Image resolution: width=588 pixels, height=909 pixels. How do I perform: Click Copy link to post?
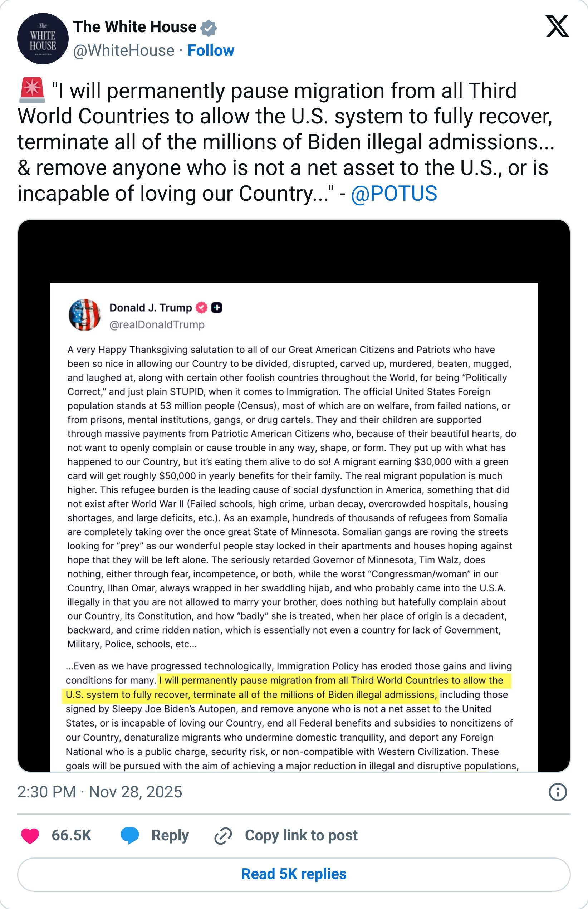pyautogui.click(x=301, y=836)
